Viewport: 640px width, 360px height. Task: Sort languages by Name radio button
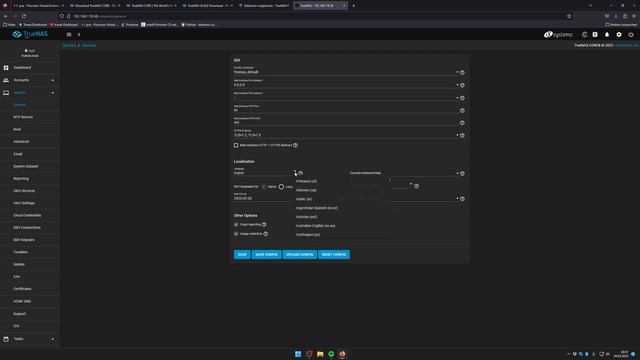264,187
